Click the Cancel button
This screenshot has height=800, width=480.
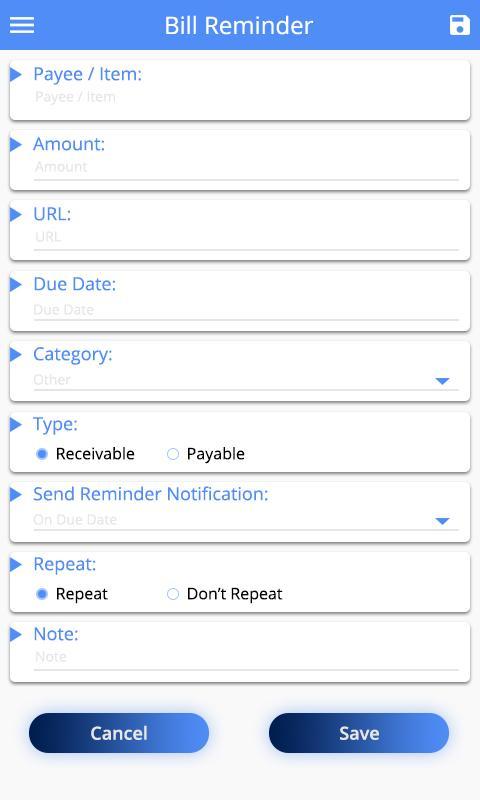point(119,733)
